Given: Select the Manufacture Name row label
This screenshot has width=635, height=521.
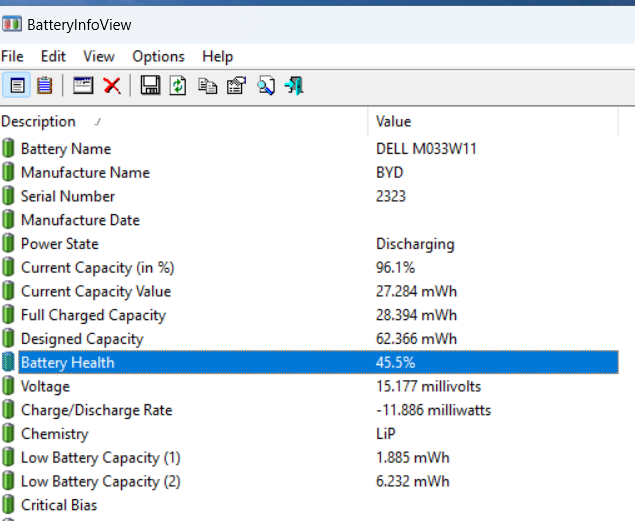Looking at the screenshot, I should (85, 172).
